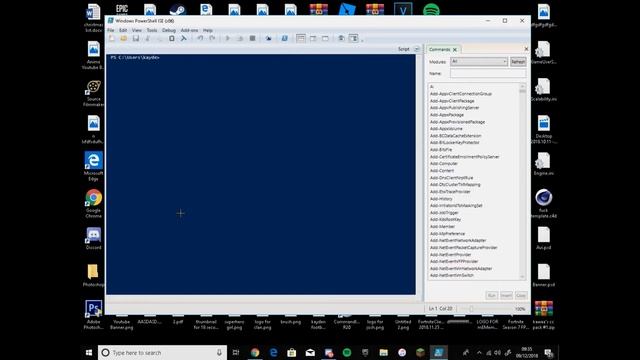Click the Redo arrow toolbar icon
Image resolution: width=640 pixels, height=360 pixels.
(x=212, y=38)
